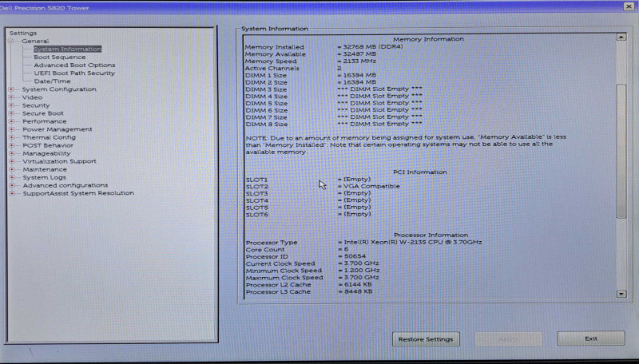This screenshot has width=639, height=364.
Task: Click the SLOT2 VGA Compatible entry
Action: [323, 187]
